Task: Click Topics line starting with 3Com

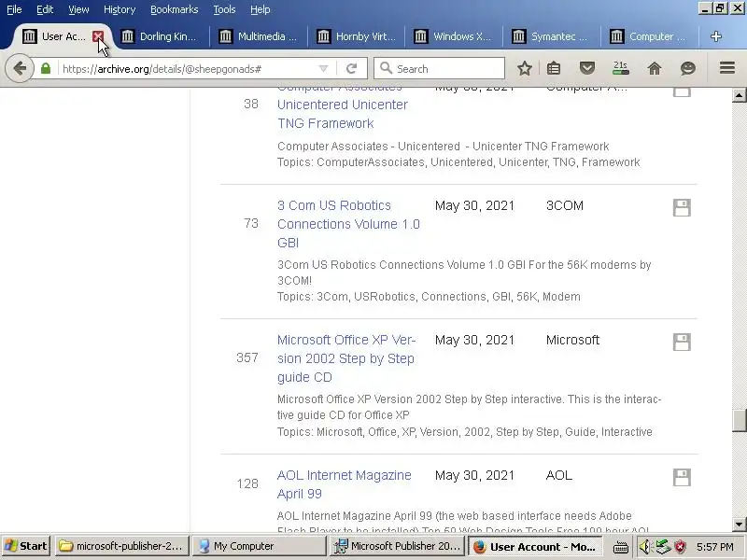Action: click(x=429, y=297)
